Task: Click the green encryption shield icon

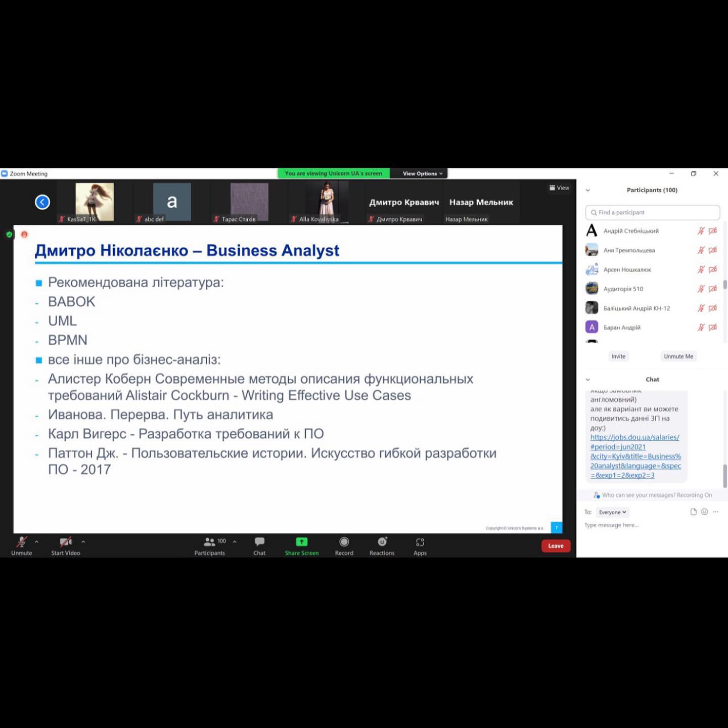Action: pos(9,235)
